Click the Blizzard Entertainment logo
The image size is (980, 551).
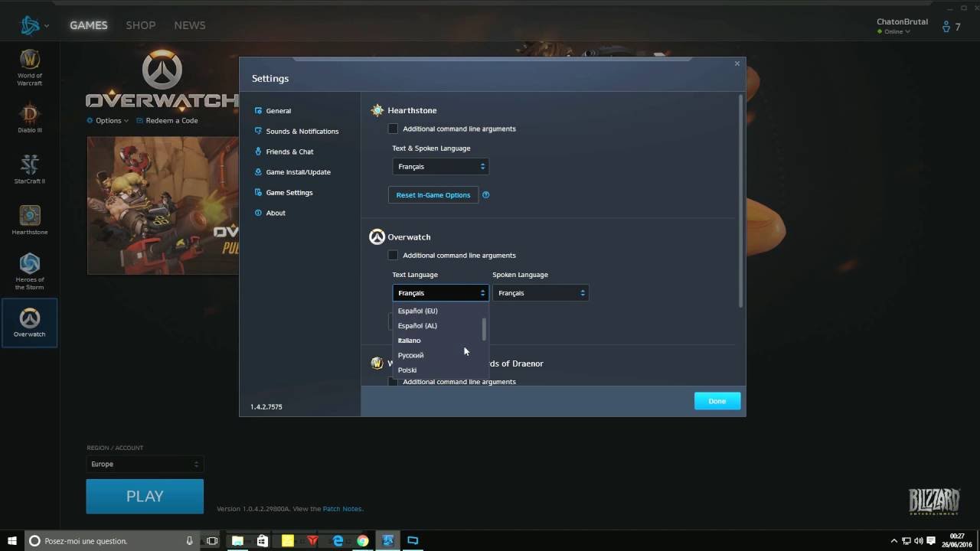pyautogui.click(x=934, y=501)
